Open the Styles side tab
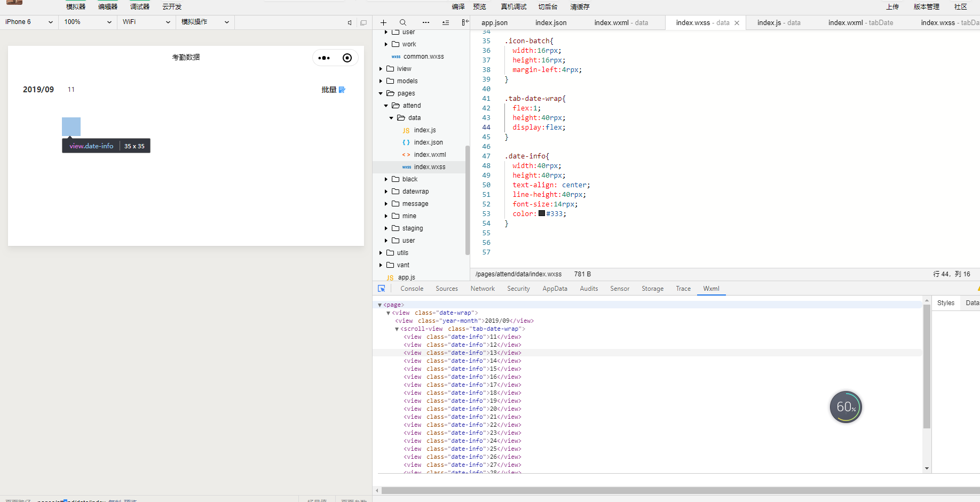The image size is (980, 502). coord(946,303)
